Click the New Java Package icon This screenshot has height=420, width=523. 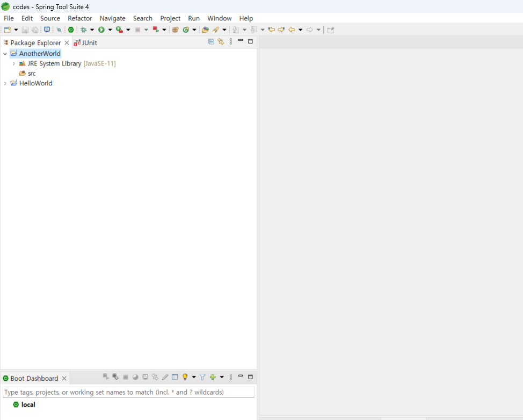(176, 30)
